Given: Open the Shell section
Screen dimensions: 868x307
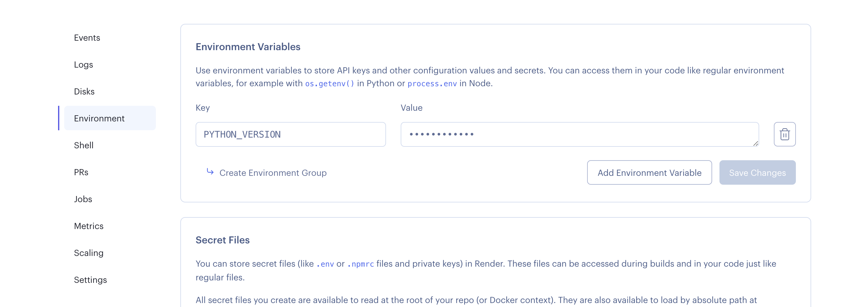Looking at the screenshot, I should [x=83, y=145].
